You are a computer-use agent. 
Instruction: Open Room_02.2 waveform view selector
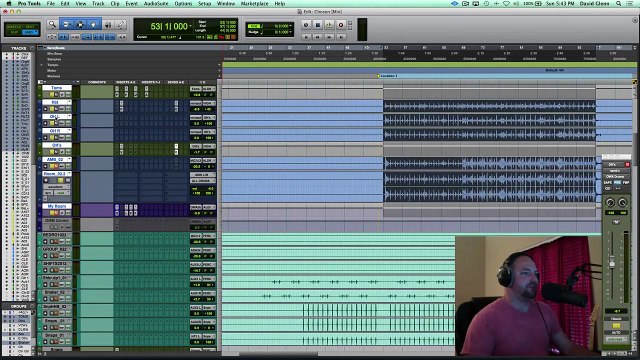coord(56,187)
